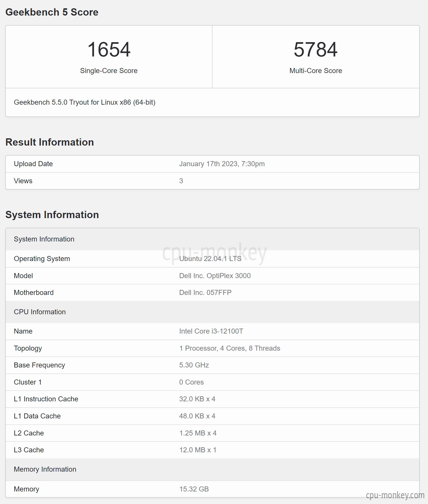Click the Motherboard label
Viewport: 428px width, 504px height.
click(x=34, y=293)
